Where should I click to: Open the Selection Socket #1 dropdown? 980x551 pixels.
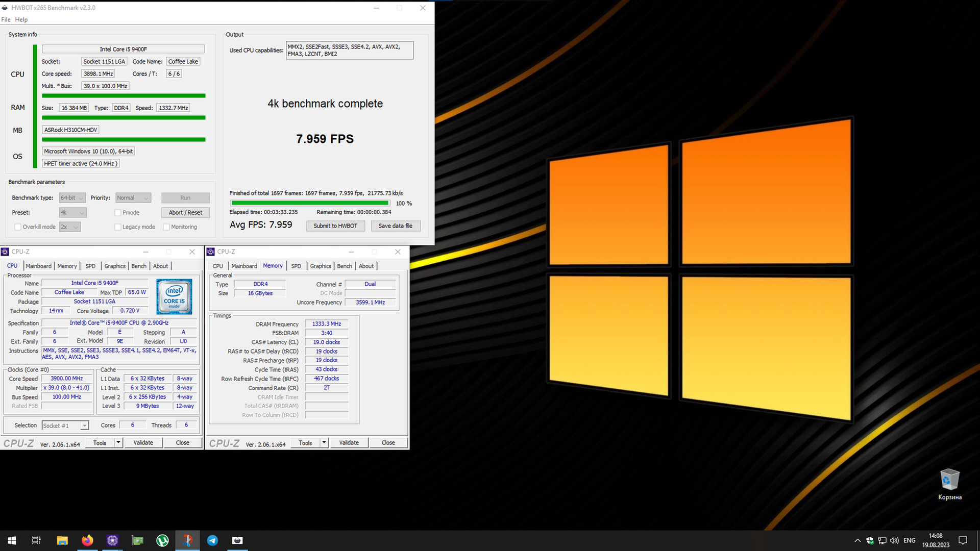coord(65,425)
